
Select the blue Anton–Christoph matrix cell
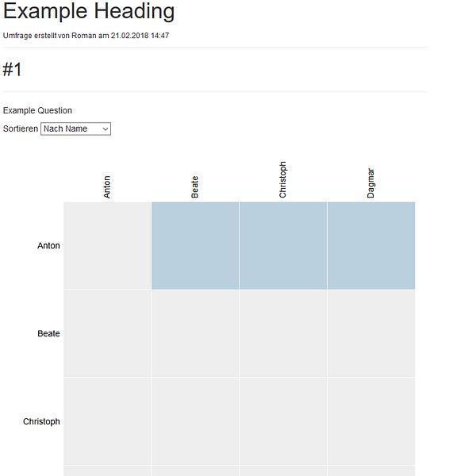[283, 246]
